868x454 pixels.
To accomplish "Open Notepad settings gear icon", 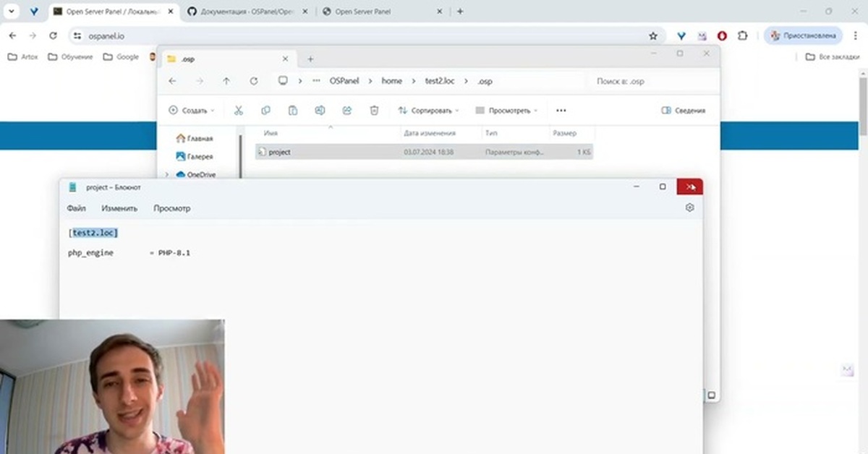I will (689, 208).
